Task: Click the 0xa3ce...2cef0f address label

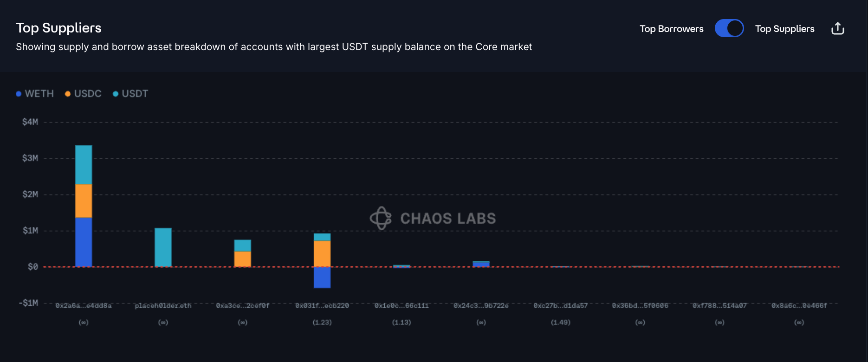Action: point(242,306)
